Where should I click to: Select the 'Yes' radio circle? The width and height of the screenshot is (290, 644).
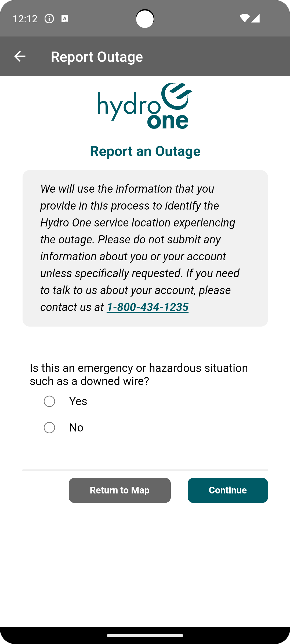pyautogui.click(x=49, y=401)
